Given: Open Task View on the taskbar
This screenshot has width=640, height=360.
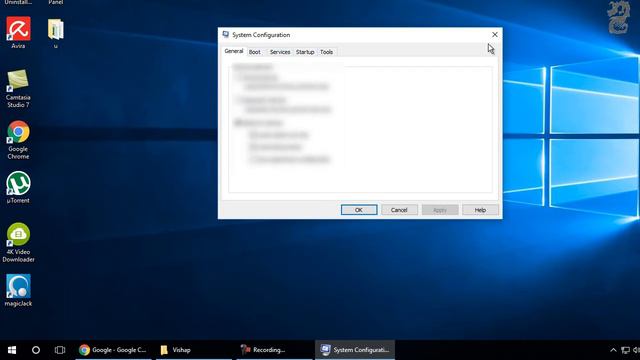Looking at the screenshot, I should [x=60, y=350].
